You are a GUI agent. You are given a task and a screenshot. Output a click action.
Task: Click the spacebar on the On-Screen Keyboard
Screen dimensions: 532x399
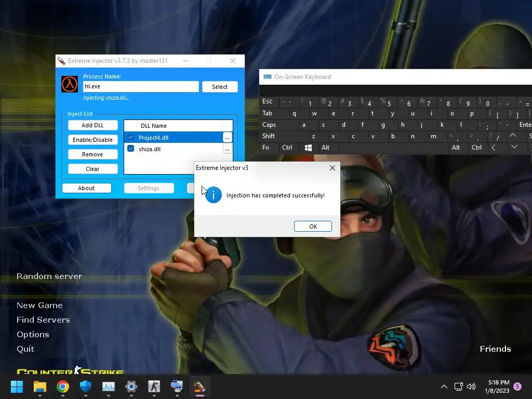tap(394, 148)
